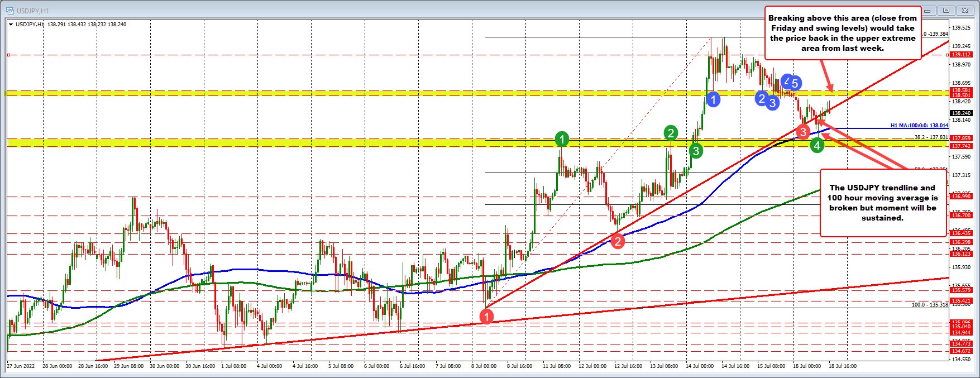Click the 135.930 price axis label
This screenshot has height=378, width=980.
coord(962,267)
